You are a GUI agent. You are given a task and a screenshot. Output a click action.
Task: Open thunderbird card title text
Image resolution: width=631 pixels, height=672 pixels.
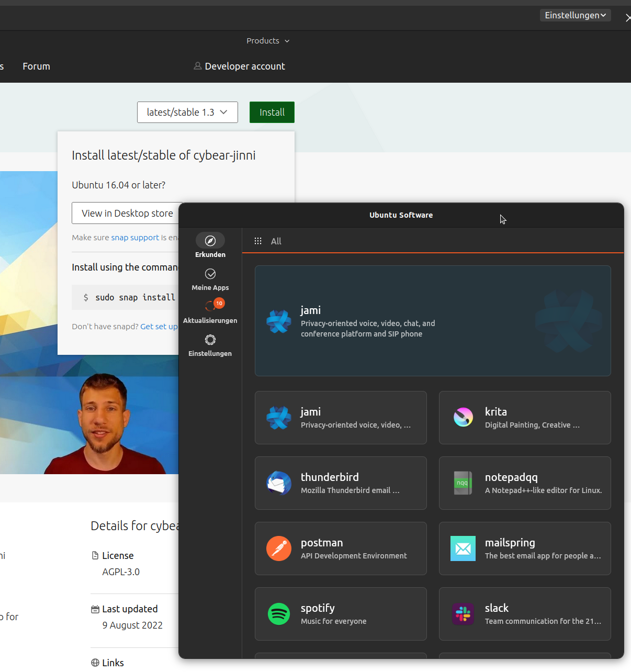click(330, 477)
